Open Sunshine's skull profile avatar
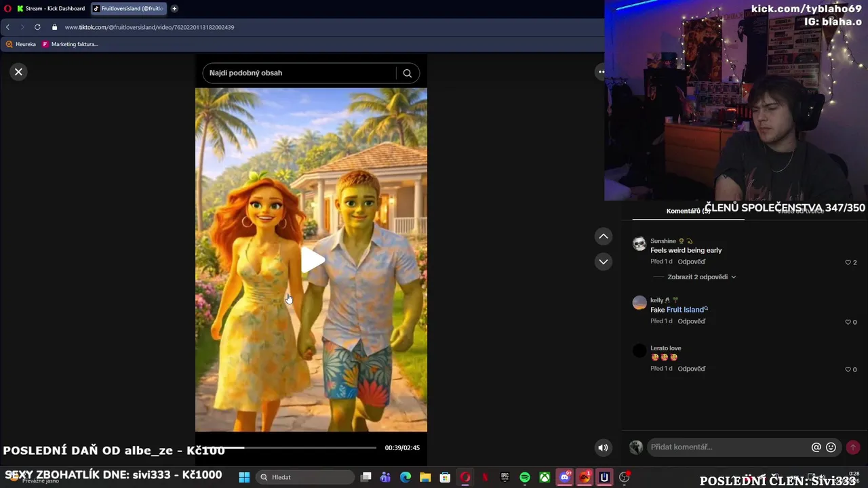This screenshot has width=868, height=488. 639,244
